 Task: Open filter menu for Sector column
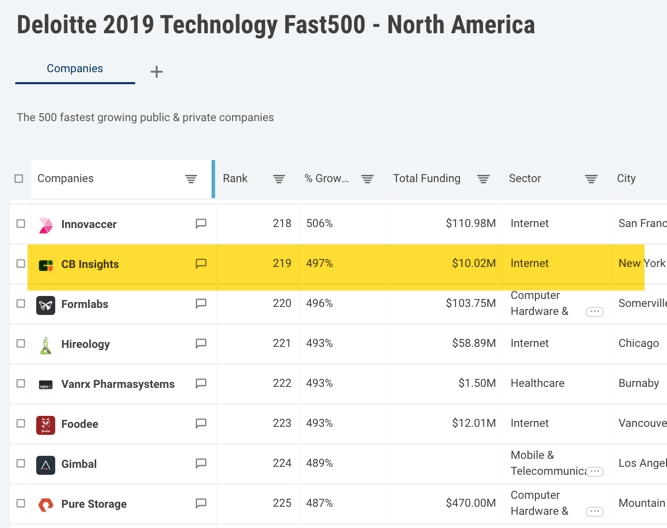coord(591,179)
